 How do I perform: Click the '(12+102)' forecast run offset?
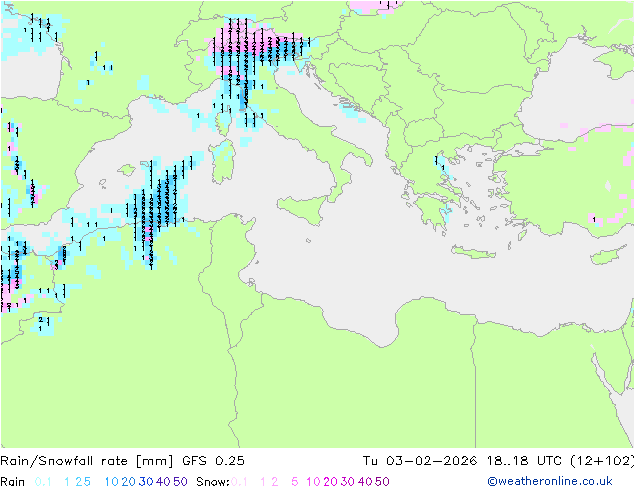602,461
